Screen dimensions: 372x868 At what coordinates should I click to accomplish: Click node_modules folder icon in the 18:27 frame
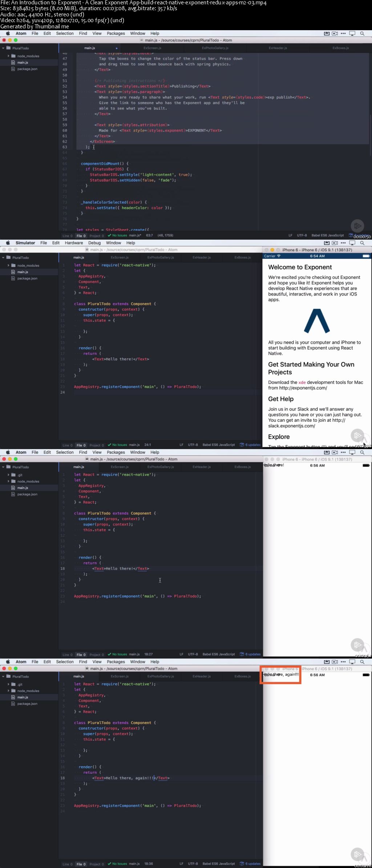pyautogui.click(x=13, y=481)
